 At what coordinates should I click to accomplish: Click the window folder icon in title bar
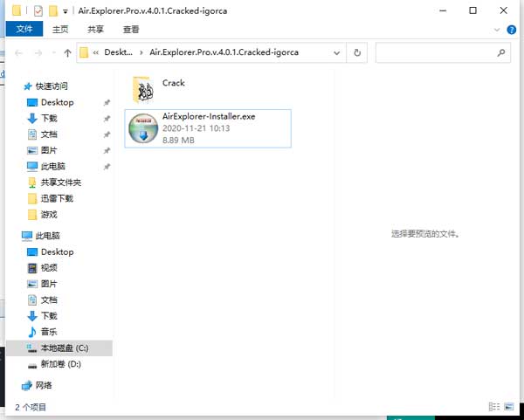17,11
